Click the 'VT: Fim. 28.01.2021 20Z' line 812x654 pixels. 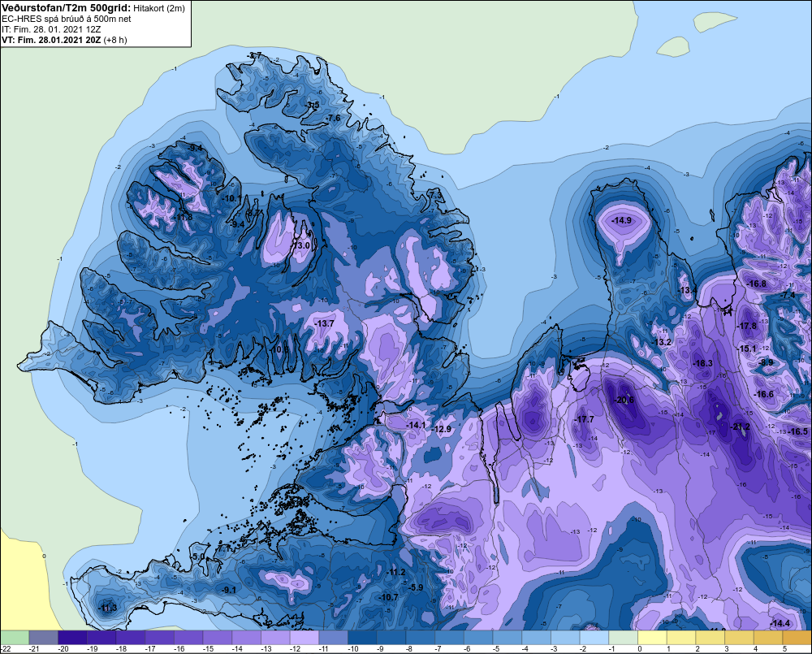(x=51, y=40)
